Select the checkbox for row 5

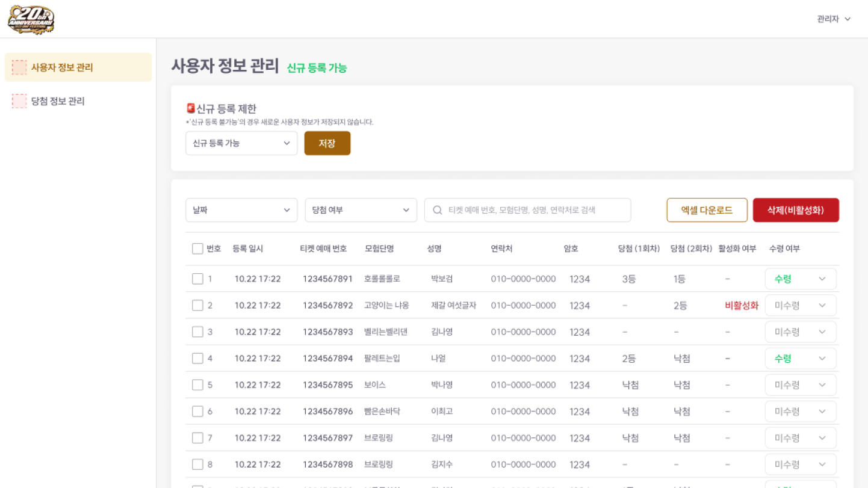click(x=197, y=385)
